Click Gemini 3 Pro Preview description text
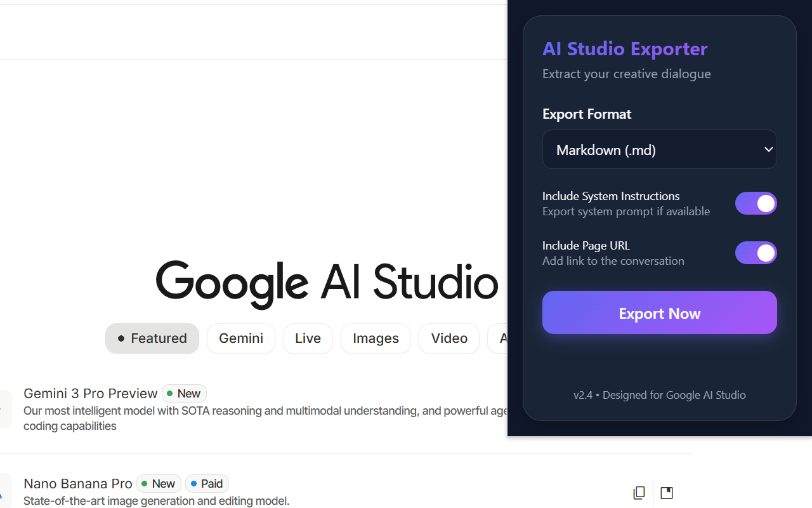The width and height of the screenshot is (812, 508). [x=265, y=418]
